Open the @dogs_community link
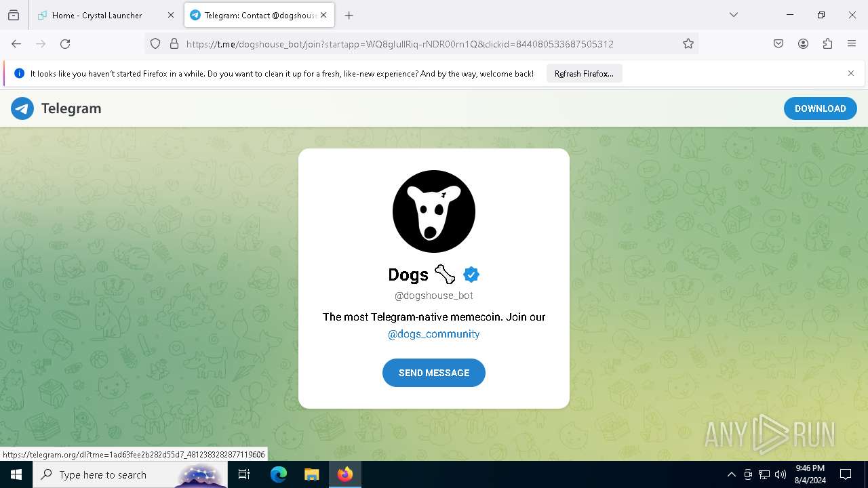Image resolution: width=868 pixels, height=488 pixels. 434,334
